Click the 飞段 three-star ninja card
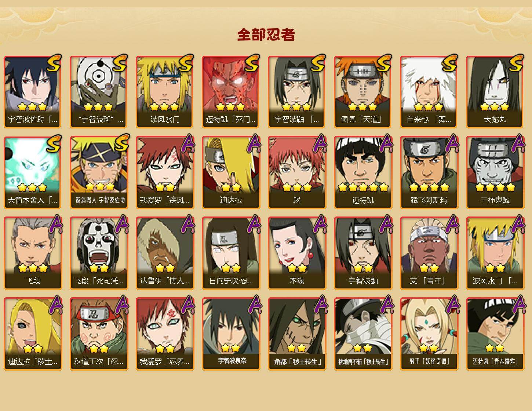This screenshot has width=532, height=411. click(33, 253)
